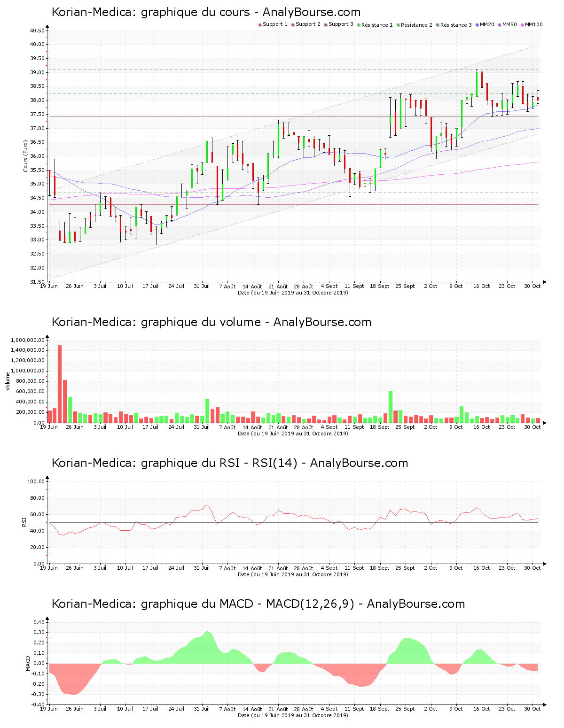Click the 'MM100' legend label
The image size is (564, 728).
click(533, 24)
